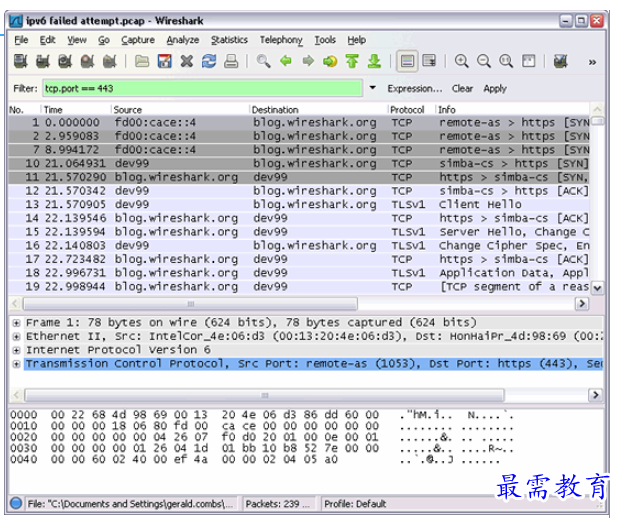618x518 pixels.
Task: Open the Statistics menu
Action: click(x=229, y=40)
